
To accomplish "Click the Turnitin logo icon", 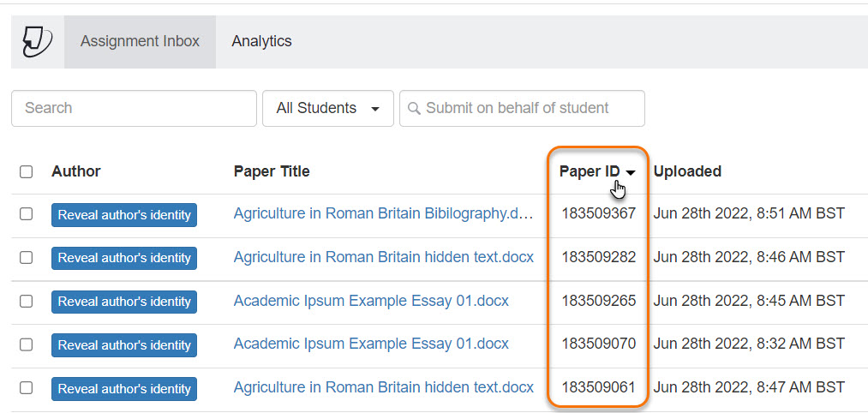I will point(37,41).
